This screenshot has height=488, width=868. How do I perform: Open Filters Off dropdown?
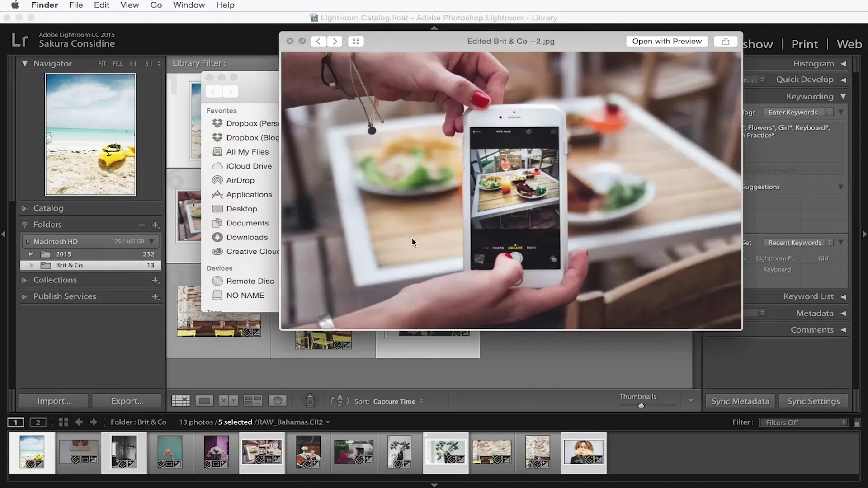pos(803,422)
